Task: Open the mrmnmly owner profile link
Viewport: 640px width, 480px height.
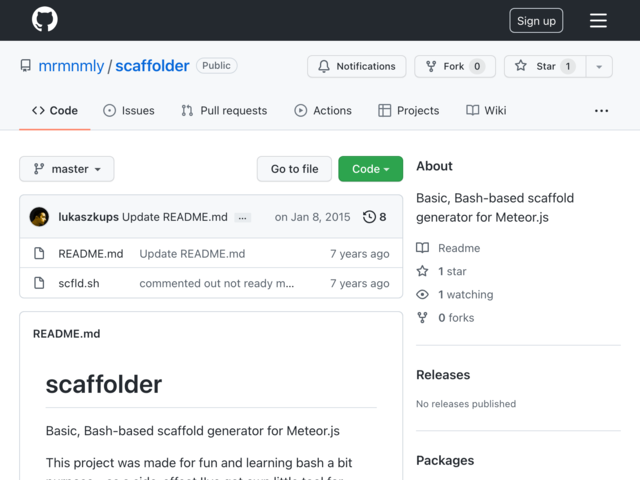Action: coord(71,66)
